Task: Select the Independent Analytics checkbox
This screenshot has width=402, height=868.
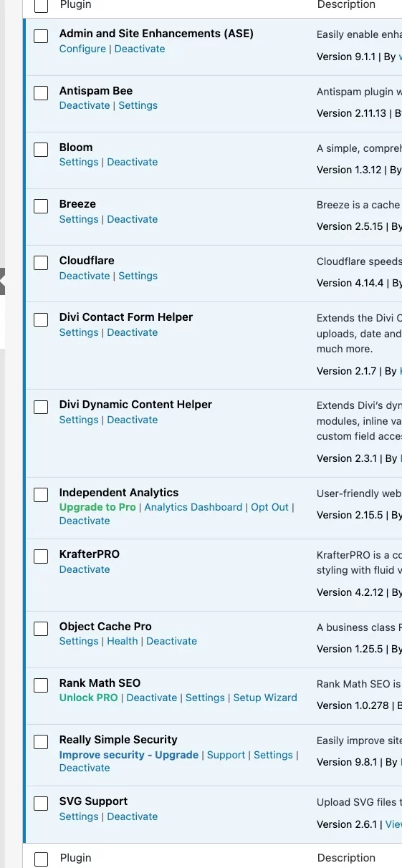Action: (x=42, y=495)
